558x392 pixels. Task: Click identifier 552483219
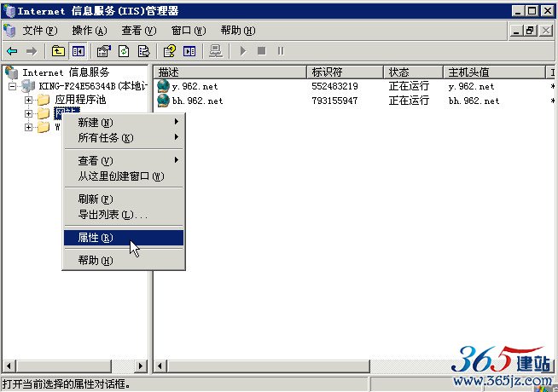pyautogui.click(x=334, y=86)
